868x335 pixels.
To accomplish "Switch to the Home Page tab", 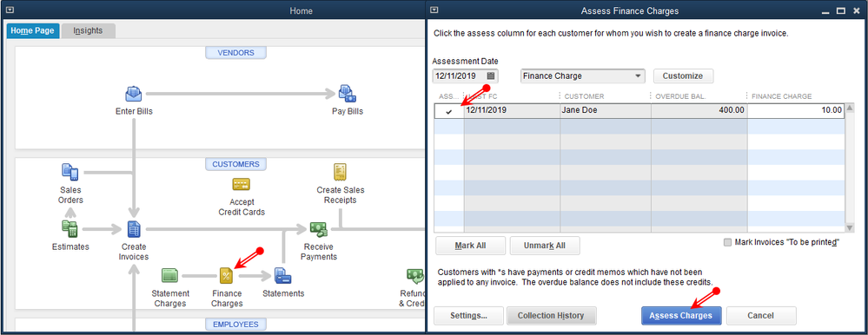I will pos(33,30).
